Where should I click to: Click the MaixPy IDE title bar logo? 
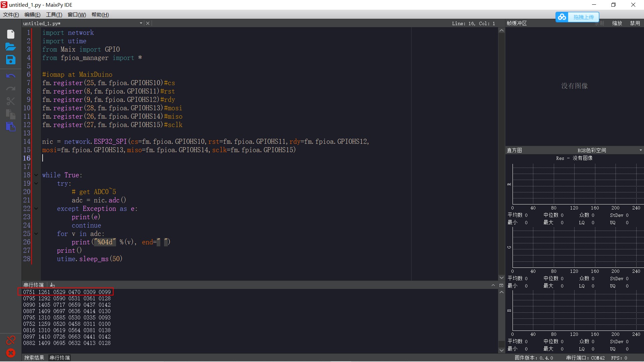pos(4,5)
